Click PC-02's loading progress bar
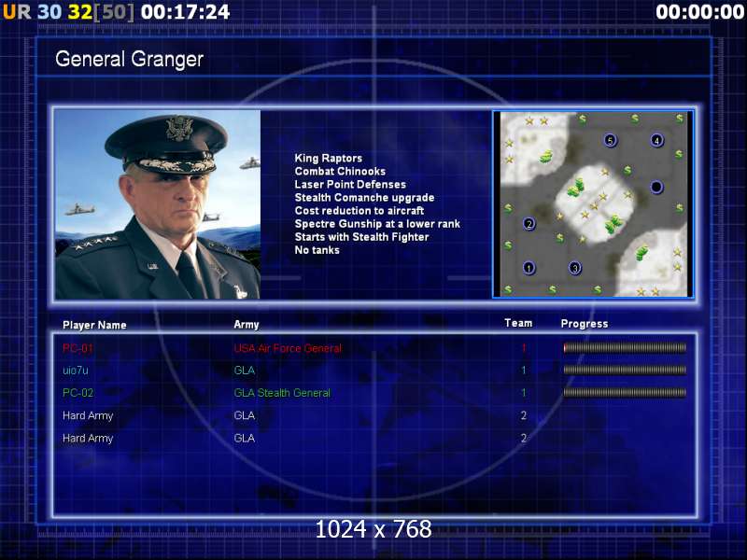The width and height of the screenshot is (747, 560). pos(625,393)
